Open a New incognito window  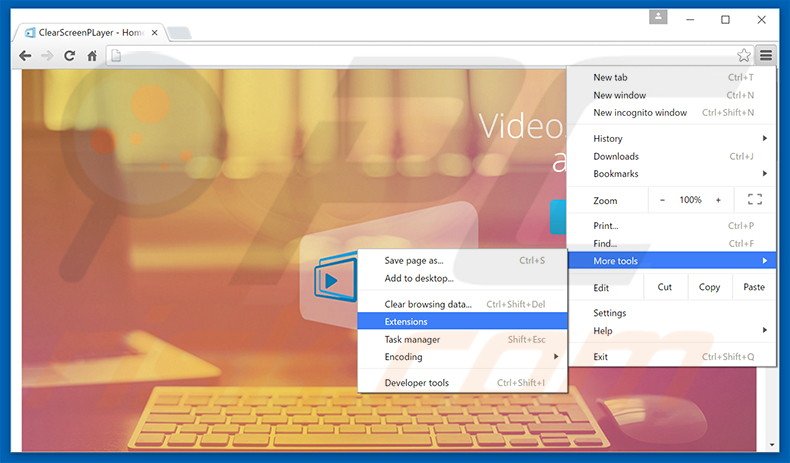pos(672,113)
